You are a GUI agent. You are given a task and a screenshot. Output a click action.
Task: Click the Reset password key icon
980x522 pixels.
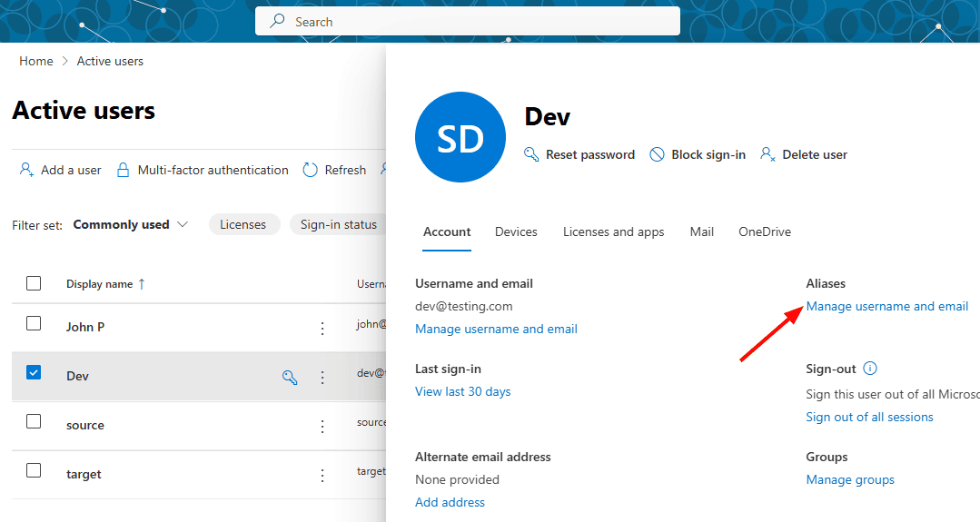point(532,155)
